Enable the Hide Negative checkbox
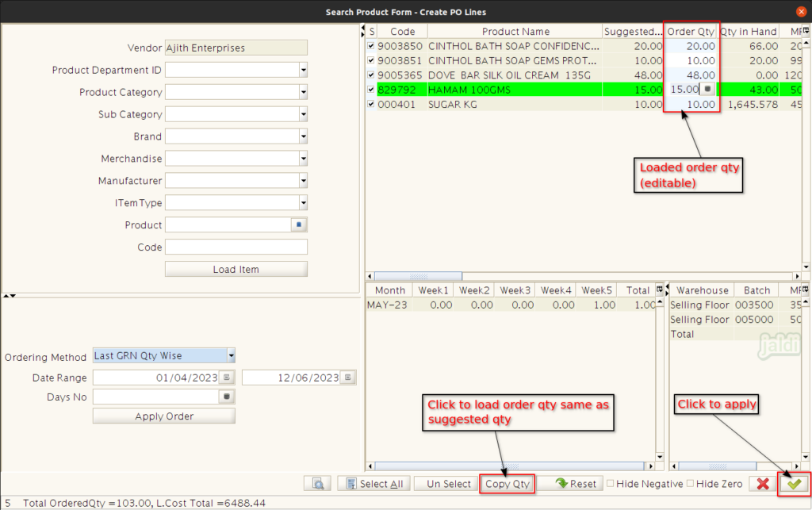This screenshot has width=812, height=510. 611,484
